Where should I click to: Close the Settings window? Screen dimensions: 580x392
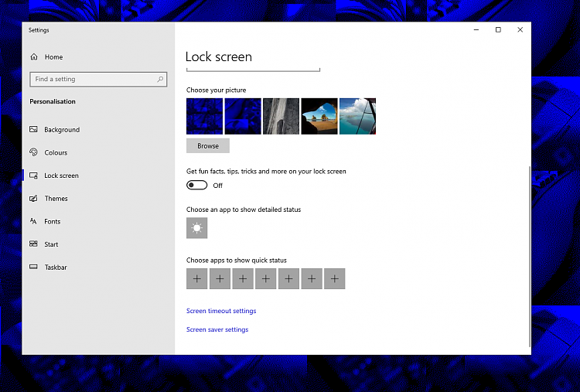coord(520,29)
